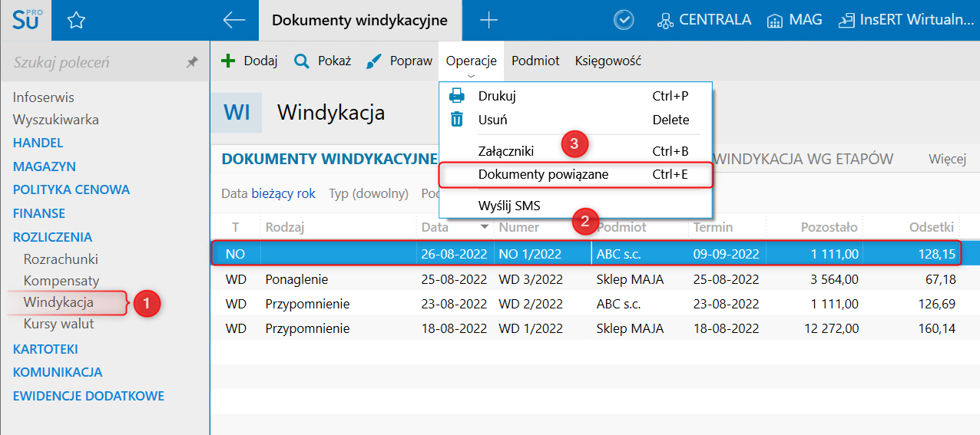Viewport: 980px width, 435px height.
Task: Open the Podmiot menu
Action: point(536,61)
